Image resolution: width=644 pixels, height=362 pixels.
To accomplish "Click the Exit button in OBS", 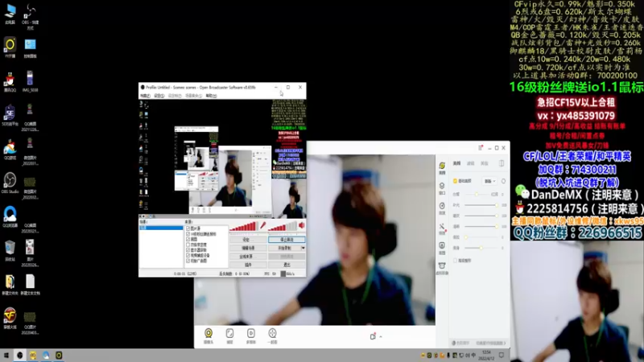I will pyautogui.click(x=287, y=265).
